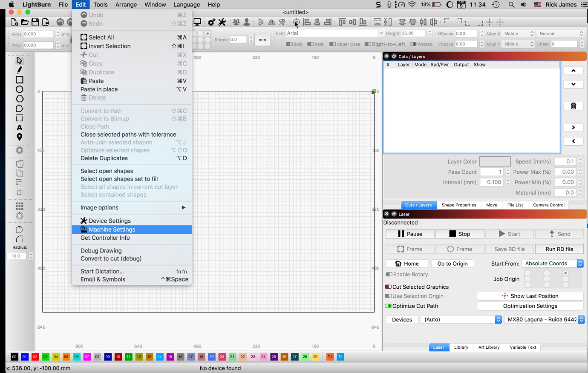
Task: Select the Rectangle drawing tool
Action: [19, 80]
